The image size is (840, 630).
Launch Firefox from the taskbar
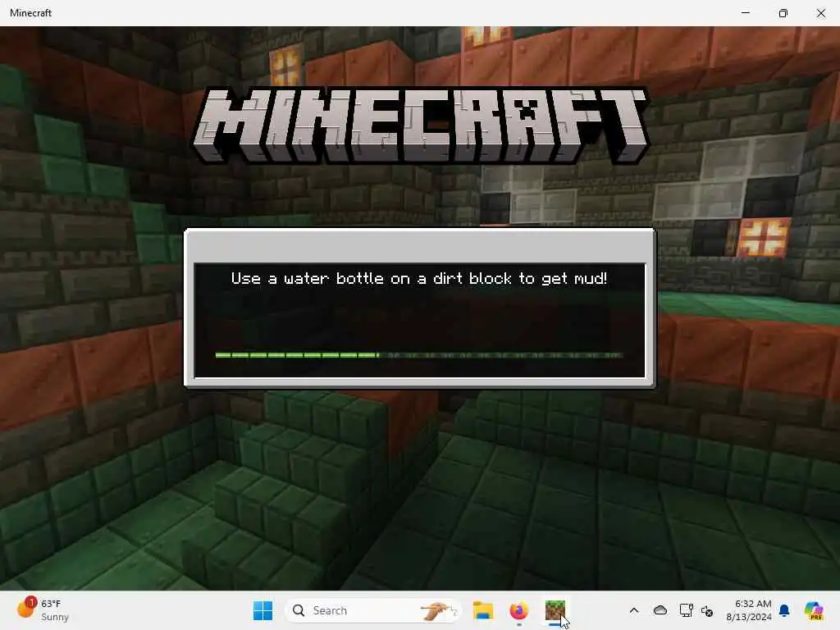tap(518, 610)
